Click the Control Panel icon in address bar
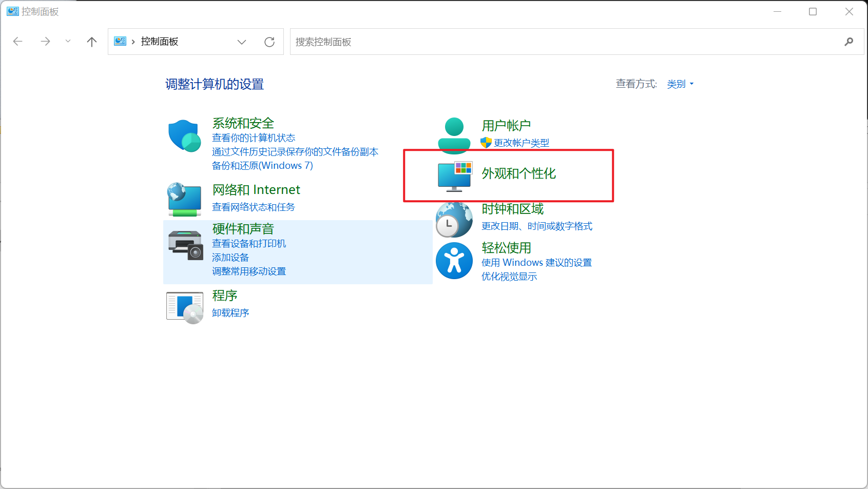Image resolution: width=868 pixels, height=489 pixels. pyautogui.click(x=120, y=42)
